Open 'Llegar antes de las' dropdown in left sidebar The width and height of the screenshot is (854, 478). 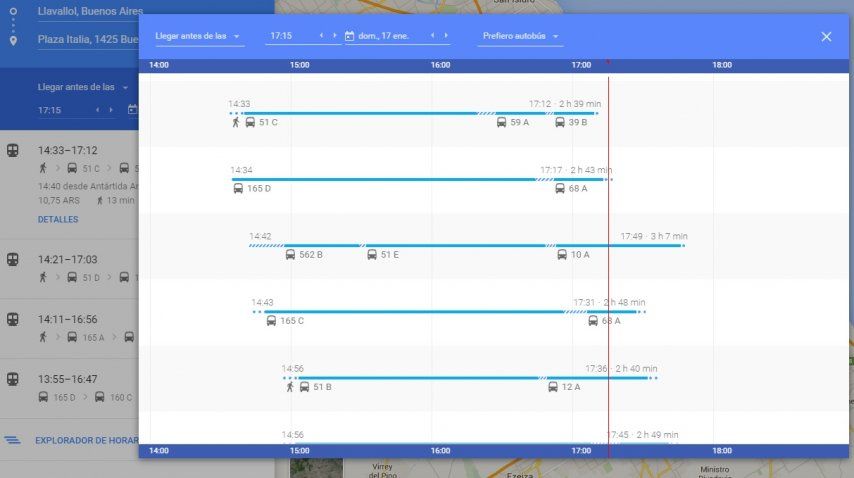(84, 87)
